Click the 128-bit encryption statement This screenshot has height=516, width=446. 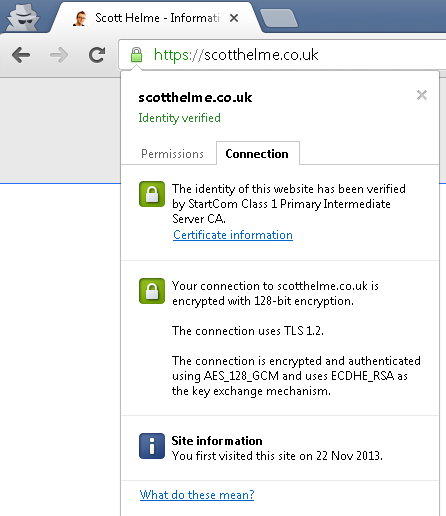click(275, 293)
